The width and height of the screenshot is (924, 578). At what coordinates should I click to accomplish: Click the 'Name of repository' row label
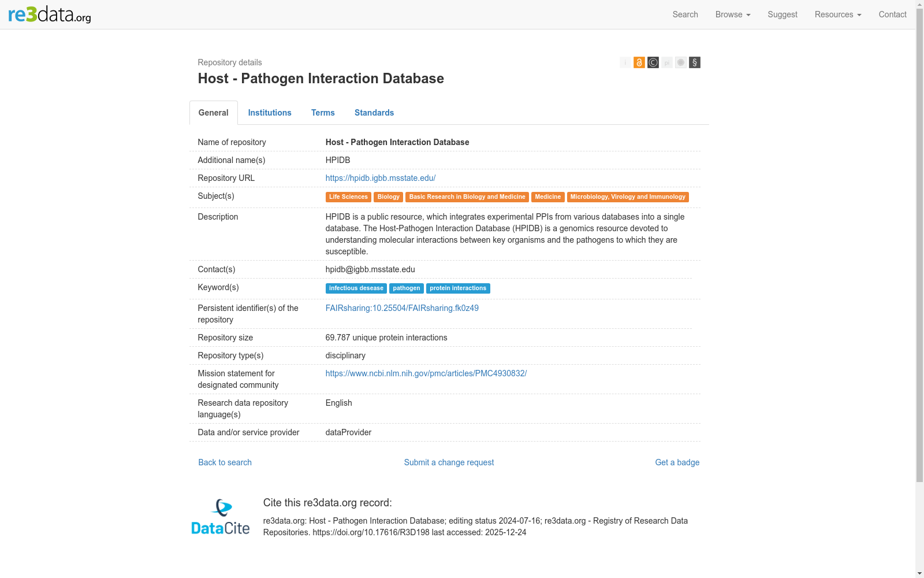click(x=232, y=142)
